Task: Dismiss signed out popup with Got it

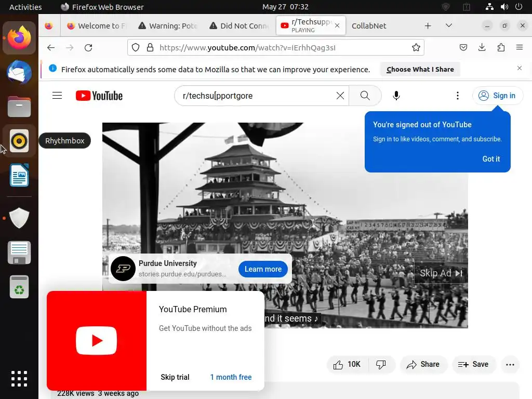Action: (x=491, y=159)
